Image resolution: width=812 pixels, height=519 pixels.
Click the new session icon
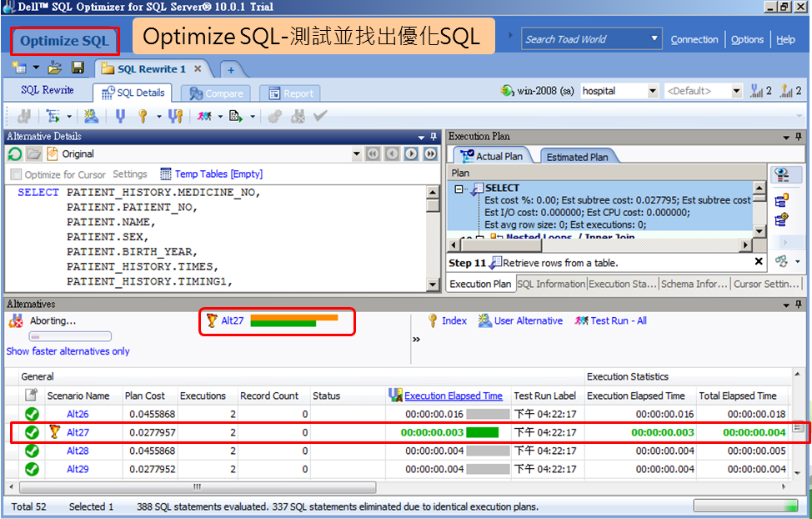[x=19, y=68]
